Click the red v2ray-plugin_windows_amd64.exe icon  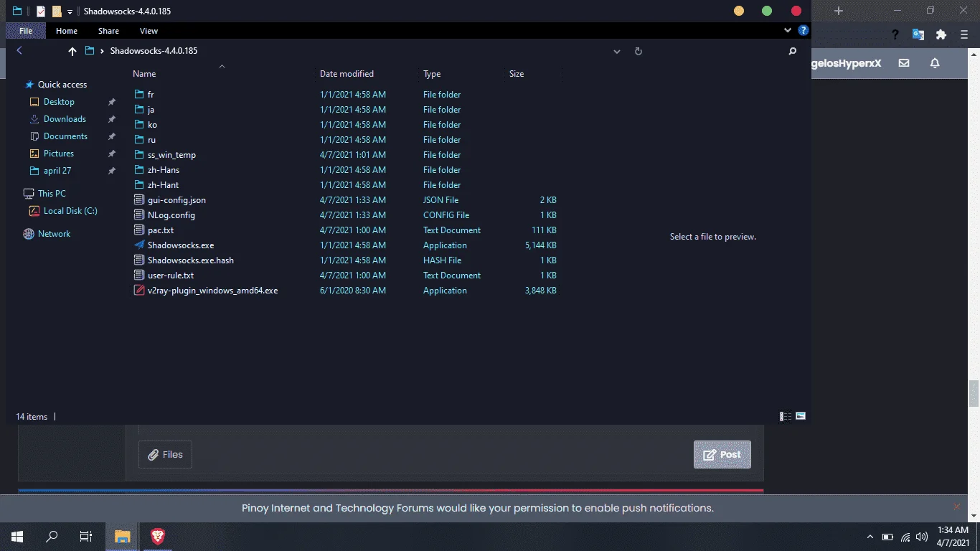[x=139, y=291]
